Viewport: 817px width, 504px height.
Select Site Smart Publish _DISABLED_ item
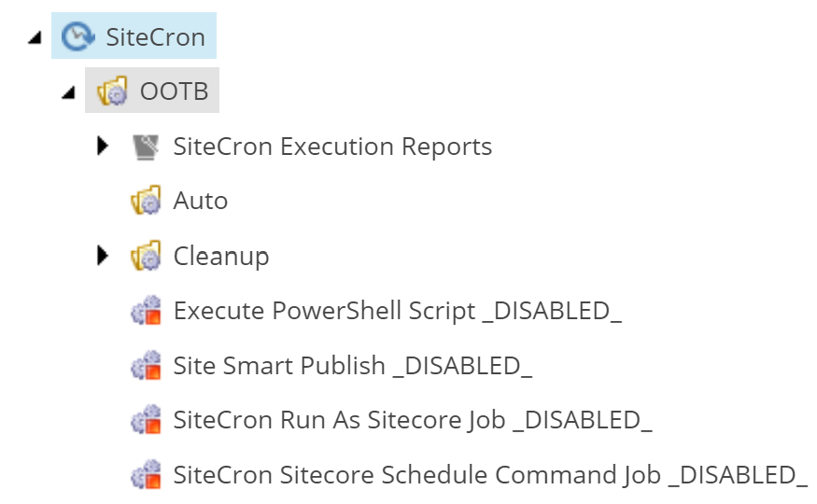(353, 366)
